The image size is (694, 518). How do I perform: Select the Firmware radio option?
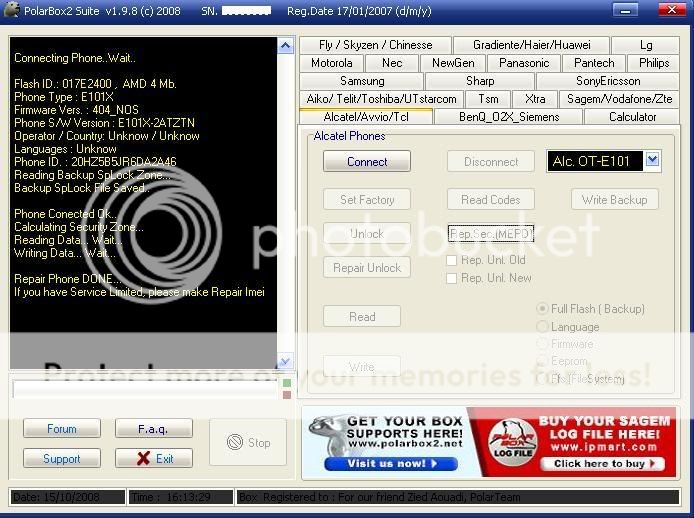point(542,344)
